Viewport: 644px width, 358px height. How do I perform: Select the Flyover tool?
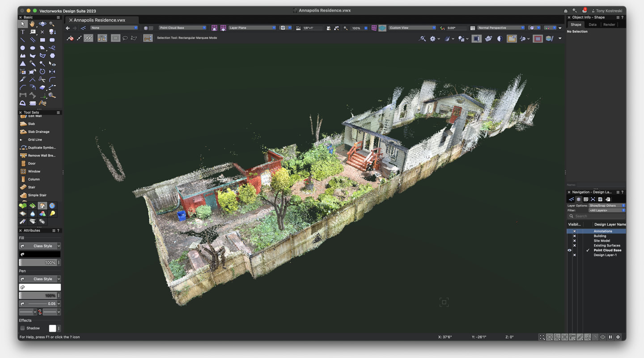(x=42, y=24)
